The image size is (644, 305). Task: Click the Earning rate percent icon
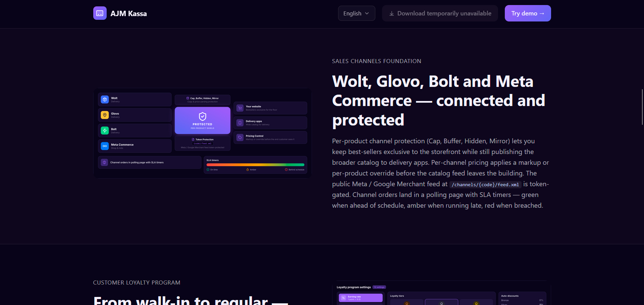pos(343,298)
